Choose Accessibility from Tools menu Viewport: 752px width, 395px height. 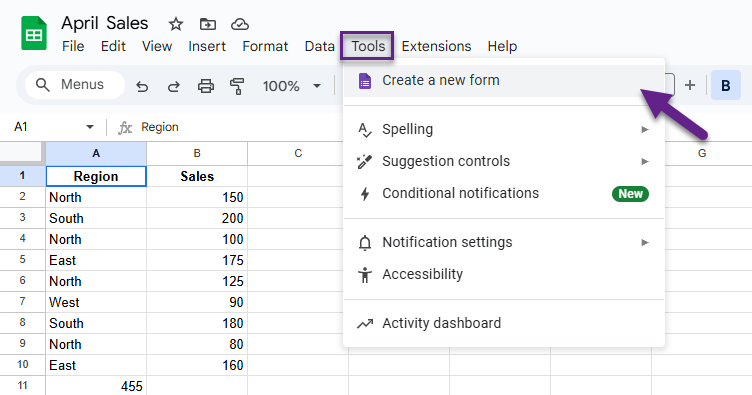pyautogui.click(x=504, y=275)
